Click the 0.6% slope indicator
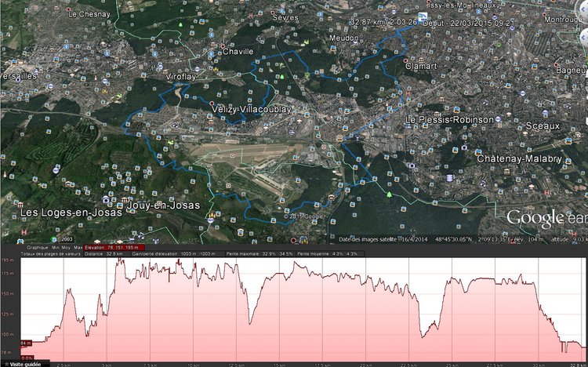The height and width of the screenshot is (367, 588). [27, 358]
